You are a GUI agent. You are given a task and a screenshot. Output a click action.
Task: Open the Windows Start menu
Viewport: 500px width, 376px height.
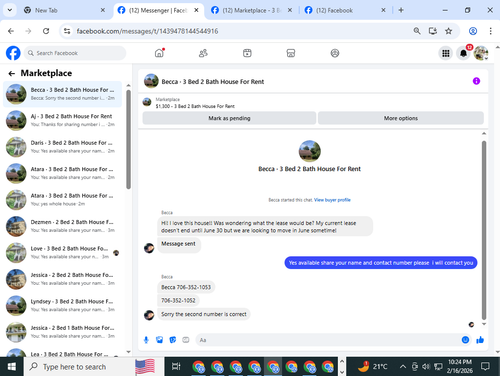coord(12,367)
